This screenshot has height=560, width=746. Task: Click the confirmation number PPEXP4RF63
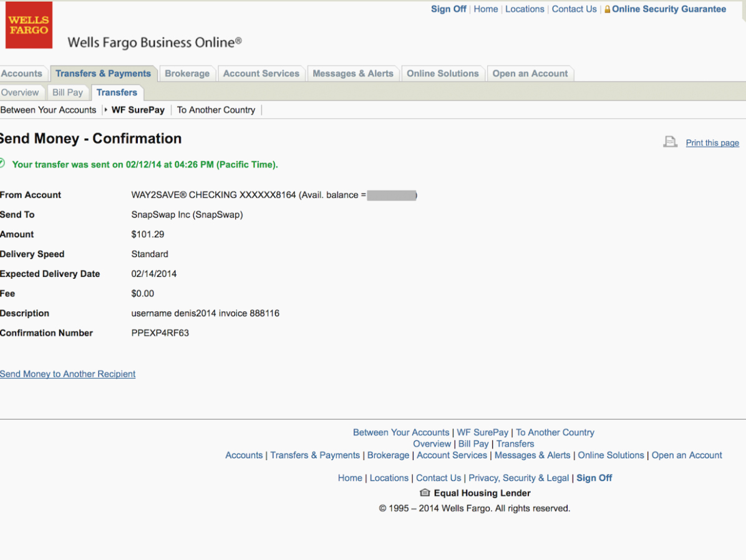pos(160,333)
